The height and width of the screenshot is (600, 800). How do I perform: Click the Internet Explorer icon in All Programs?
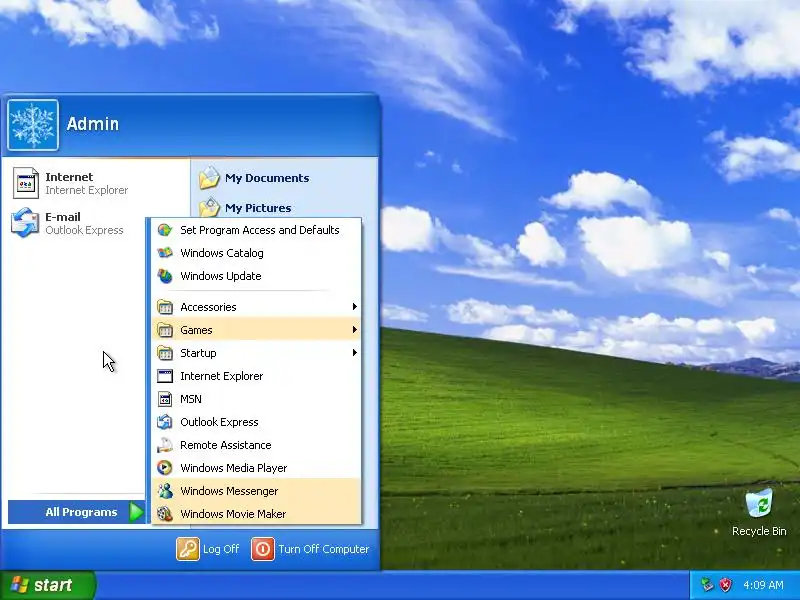pyautogui.click(x=164, y=376)
